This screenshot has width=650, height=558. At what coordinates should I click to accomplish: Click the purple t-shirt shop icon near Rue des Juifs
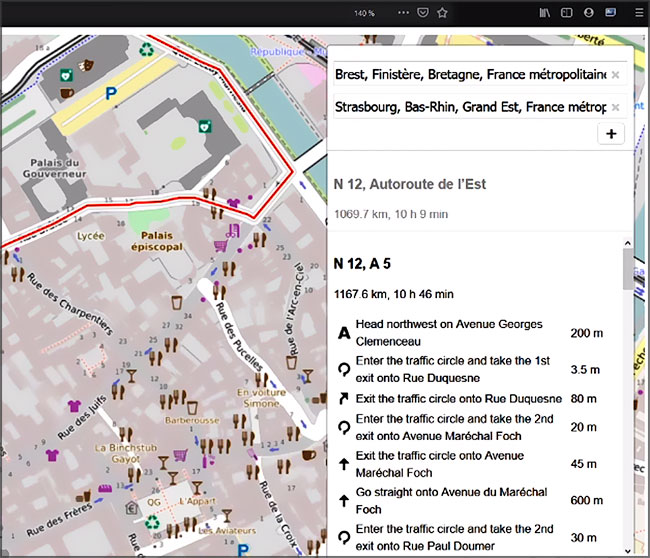click(74, 405)
